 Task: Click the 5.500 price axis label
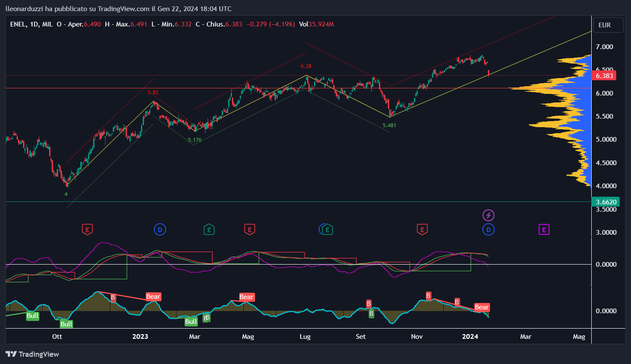[605, 116]
